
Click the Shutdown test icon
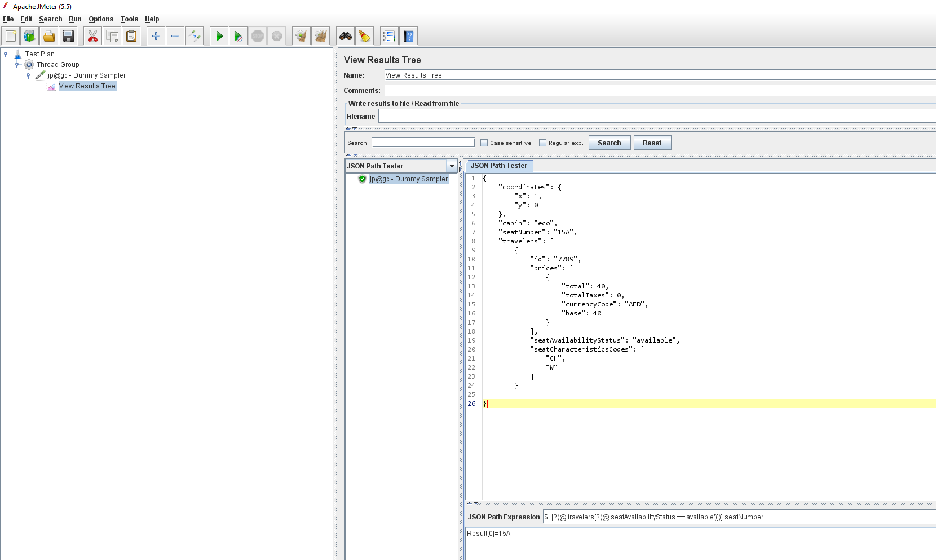pyautogui.click(x=277, y=36)
